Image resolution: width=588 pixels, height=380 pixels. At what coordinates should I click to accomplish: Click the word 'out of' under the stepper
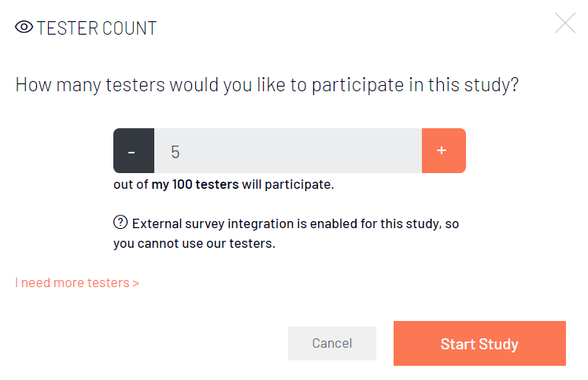click(131, 184)
